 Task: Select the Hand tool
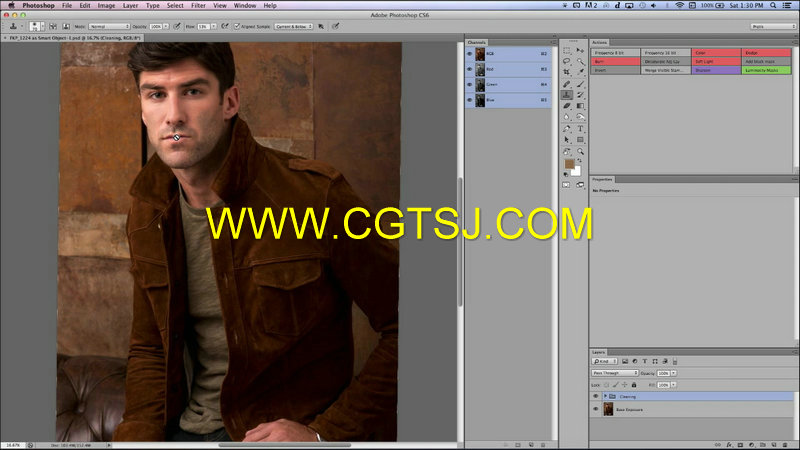point(567,152)
